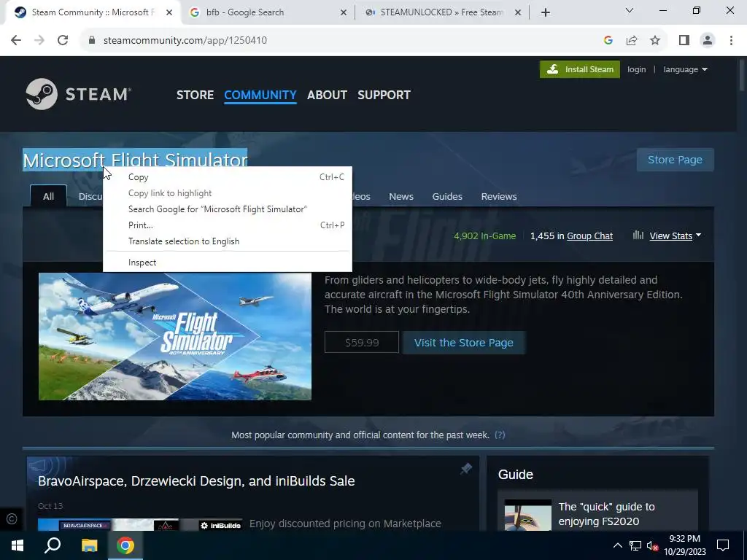747x560 pixels.
Task: Switch to the News tab
Action: coord(401,196)
